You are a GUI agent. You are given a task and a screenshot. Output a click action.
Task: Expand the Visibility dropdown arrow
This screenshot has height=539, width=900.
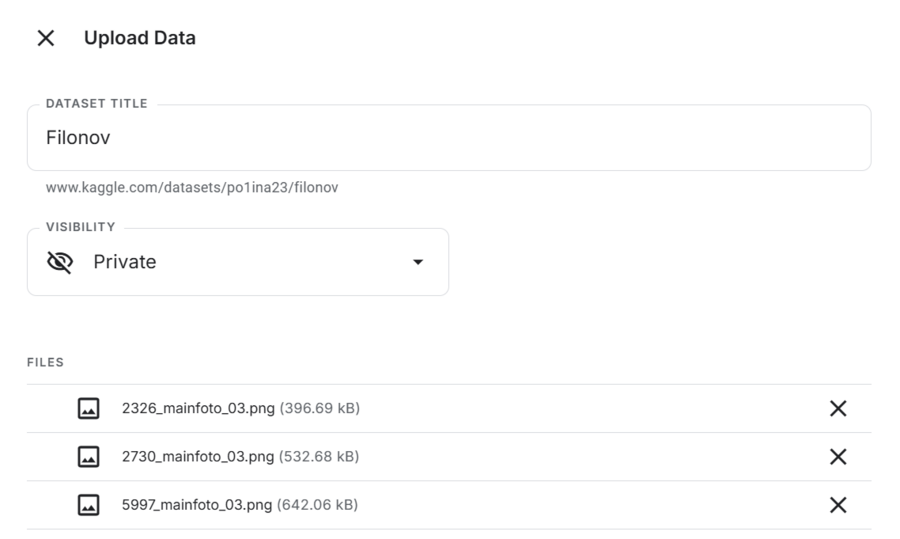pos(418,262)
